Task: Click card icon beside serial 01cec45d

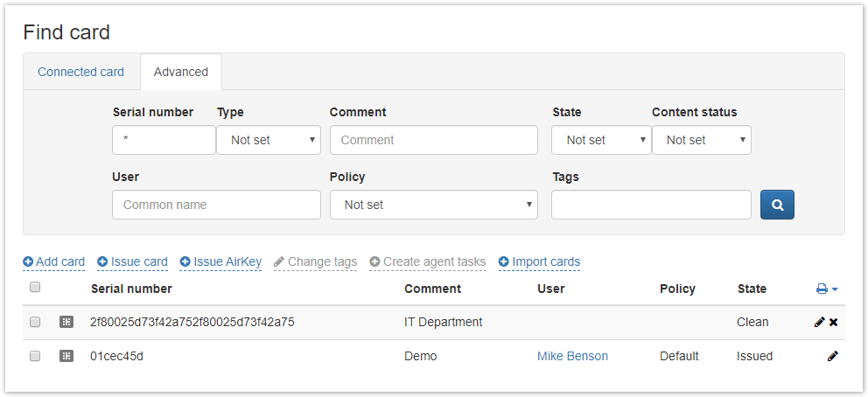Action: (66, 356)
